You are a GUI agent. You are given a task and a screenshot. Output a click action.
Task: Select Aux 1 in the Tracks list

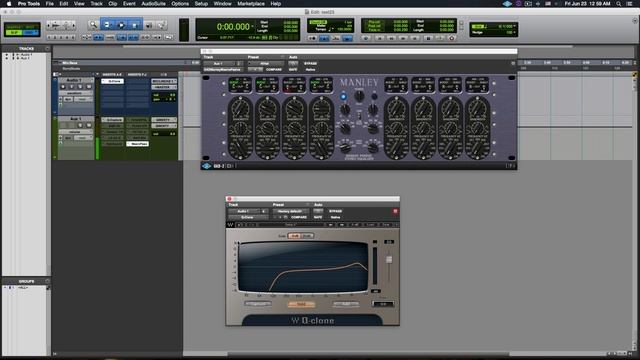click(x=24, y=58)
